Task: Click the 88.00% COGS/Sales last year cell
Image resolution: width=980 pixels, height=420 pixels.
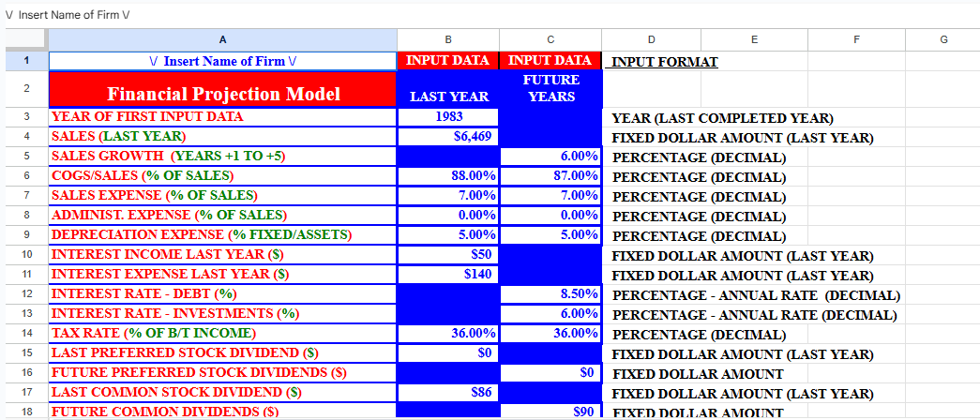Action: pos(447,176)
